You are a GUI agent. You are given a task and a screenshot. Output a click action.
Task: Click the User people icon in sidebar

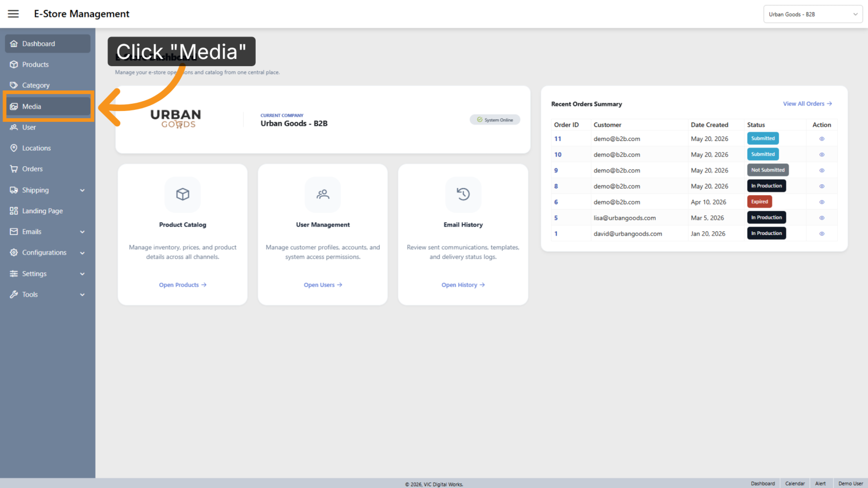click(14, 127)
